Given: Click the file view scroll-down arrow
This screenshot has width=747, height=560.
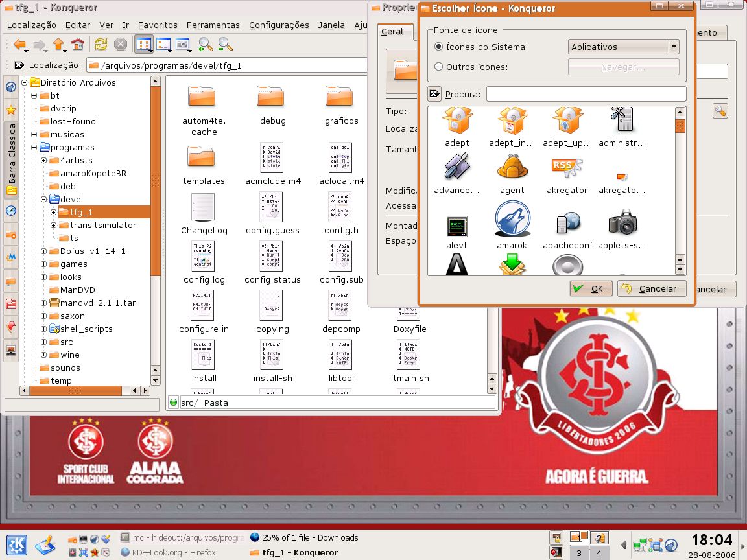Looking at the screenshot, I should coord(492,389).
